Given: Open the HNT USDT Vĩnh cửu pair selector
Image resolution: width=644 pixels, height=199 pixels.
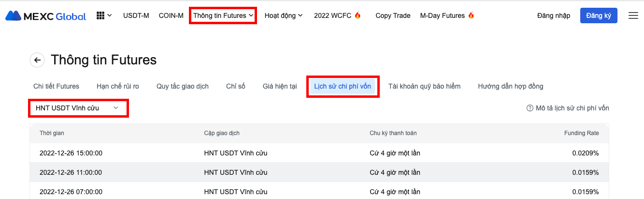Looking at the screenshot, I should [x=78, y=108].
